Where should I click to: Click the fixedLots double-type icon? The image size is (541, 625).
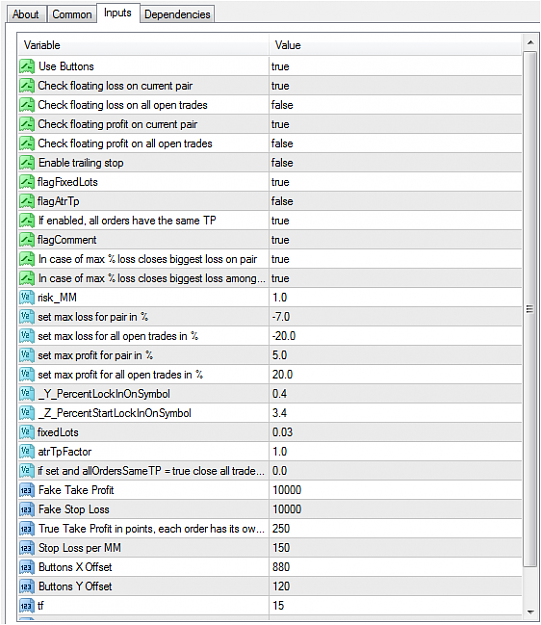(x=27, y=432)
